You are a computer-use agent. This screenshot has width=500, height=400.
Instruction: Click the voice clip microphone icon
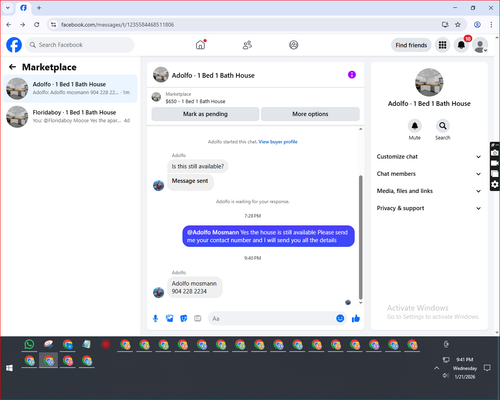[x=155, y=318]
